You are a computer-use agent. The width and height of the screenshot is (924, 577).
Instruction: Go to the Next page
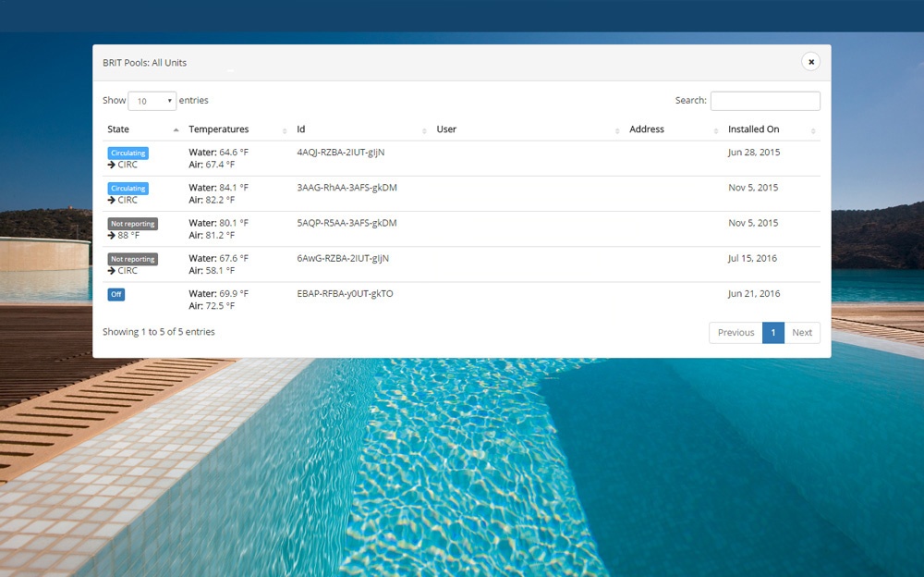(x=802, y=333)
